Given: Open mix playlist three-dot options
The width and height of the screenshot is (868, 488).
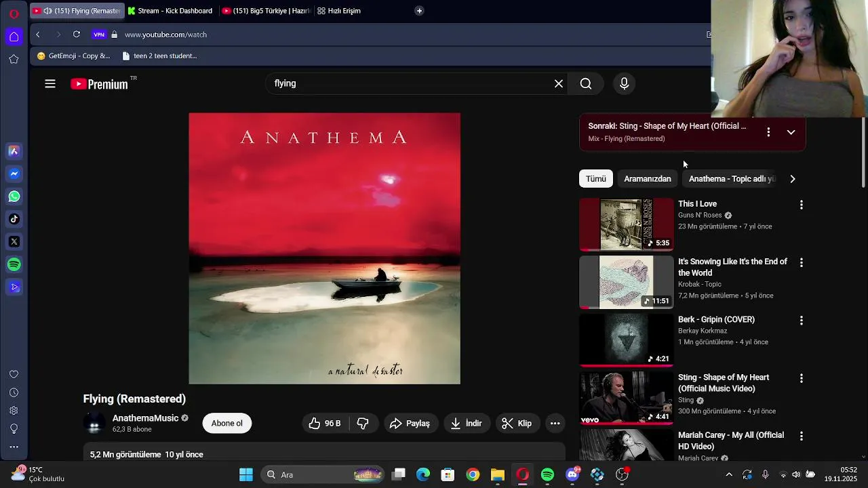Looking at the screenshot, I should (x=768, y=132).
